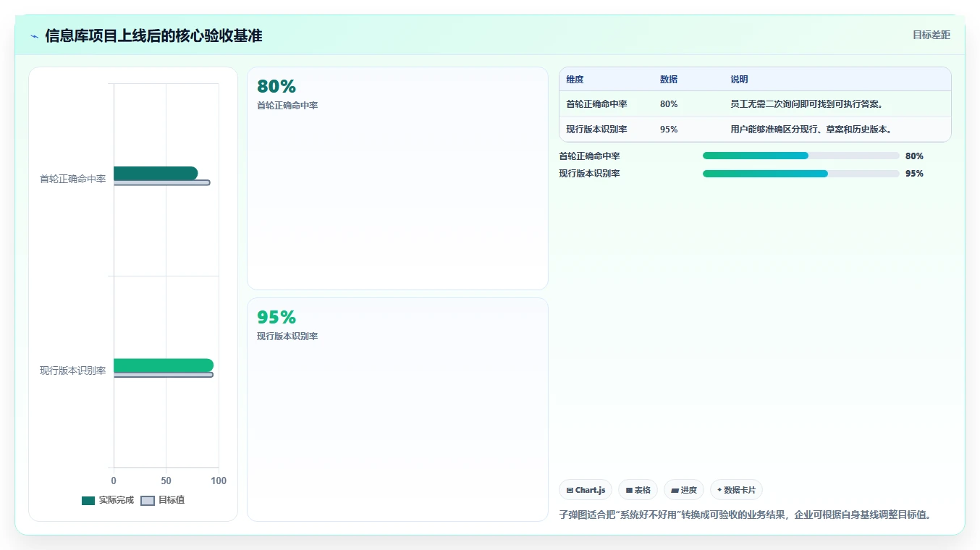Click the grey target bar under 首轮正确命中率
This screenshot has width=980, height=550.
click(x=162, y=182)
